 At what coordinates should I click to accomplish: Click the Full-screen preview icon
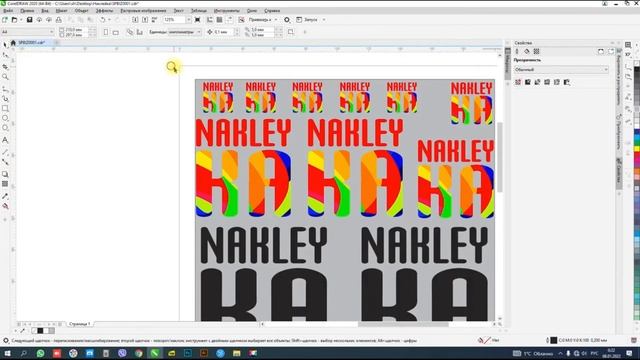[x=198, y=20]
